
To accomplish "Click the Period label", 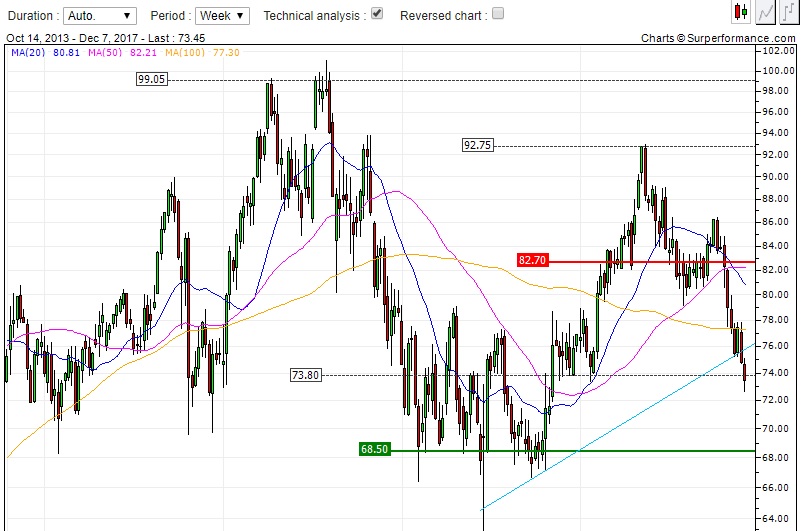I will 171,16.
